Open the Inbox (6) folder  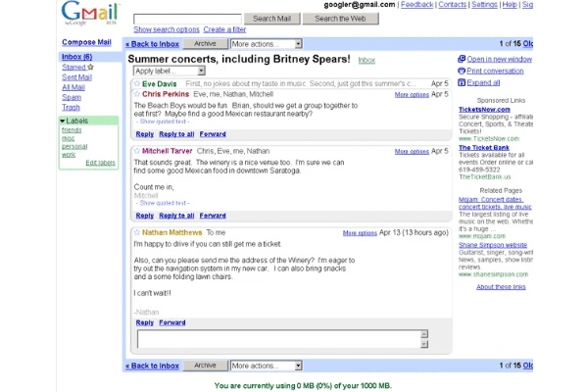(x=76, y=57)
